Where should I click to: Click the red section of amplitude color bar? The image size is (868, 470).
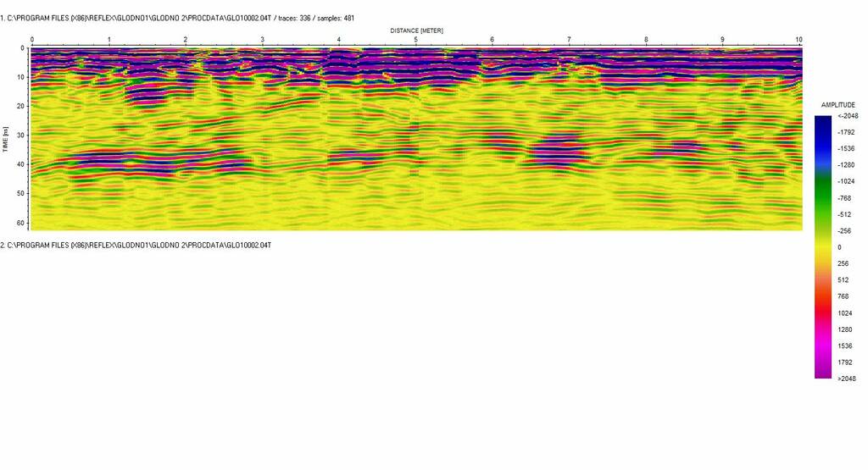[x=822, y=301]
